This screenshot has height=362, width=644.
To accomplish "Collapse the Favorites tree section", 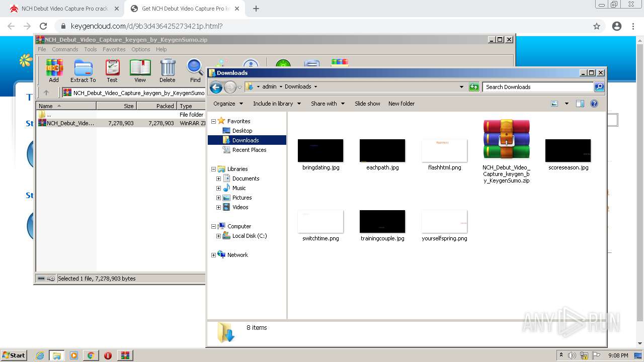I will 213,121.
